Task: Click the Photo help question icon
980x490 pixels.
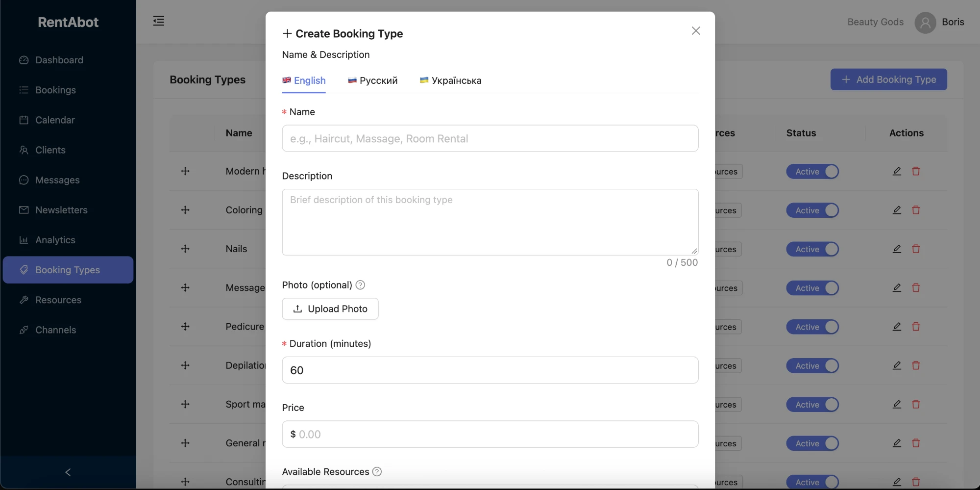Action: click(360, 285)
